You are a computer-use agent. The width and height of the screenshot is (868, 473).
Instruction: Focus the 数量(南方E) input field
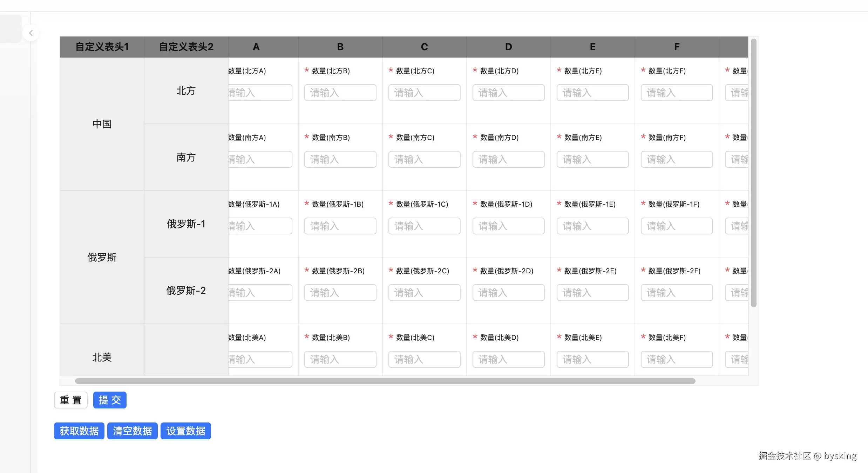click(592, 159)
